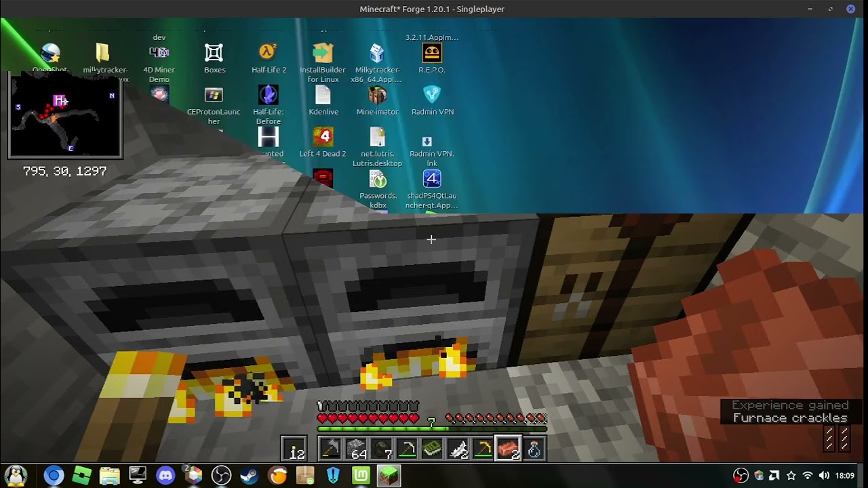This screenshot has width=868, height=488.
Task: Click the hunger drumsticks bar
Action: coord(496,419)
